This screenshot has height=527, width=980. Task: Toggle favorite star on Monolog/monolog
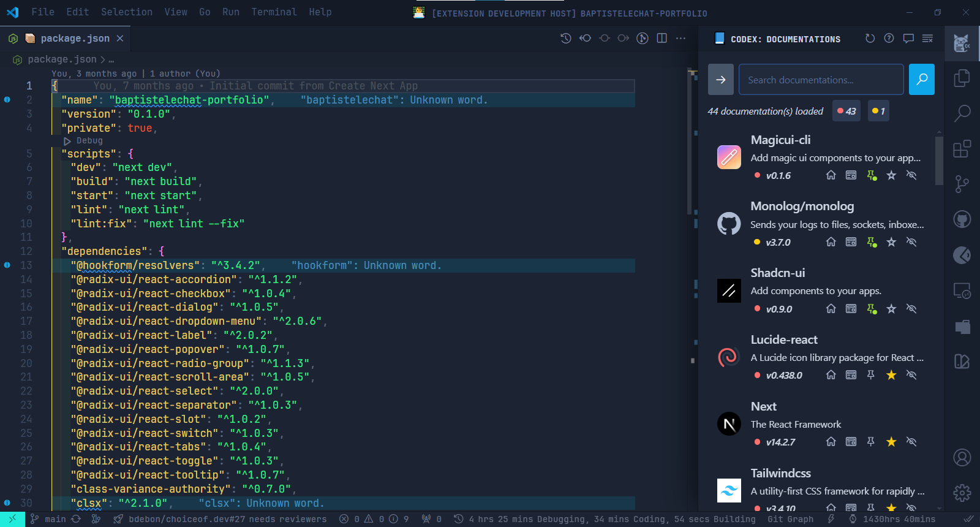891,242
